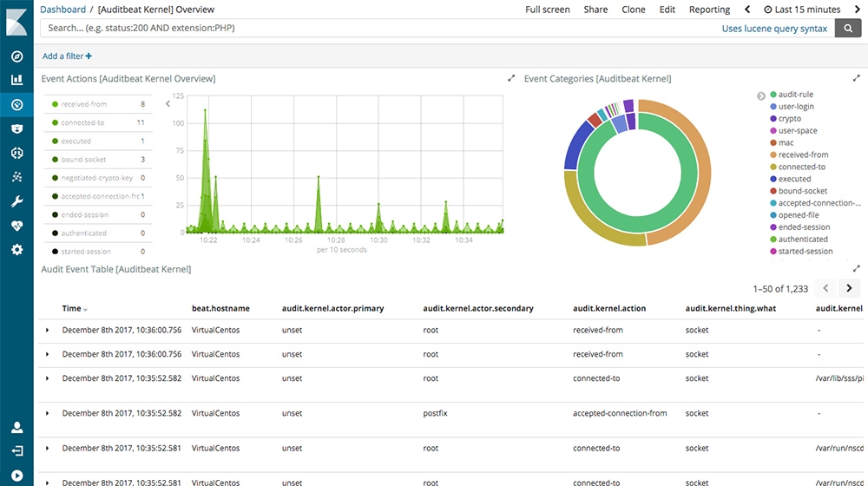Expand the postfix accepted-connection-from row
Screen dimensions: 868x486
[47, 413]
